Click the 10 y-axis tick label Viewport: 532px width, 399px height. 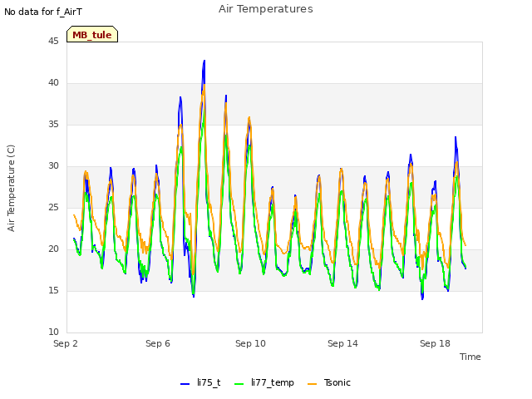click(53, 332)
